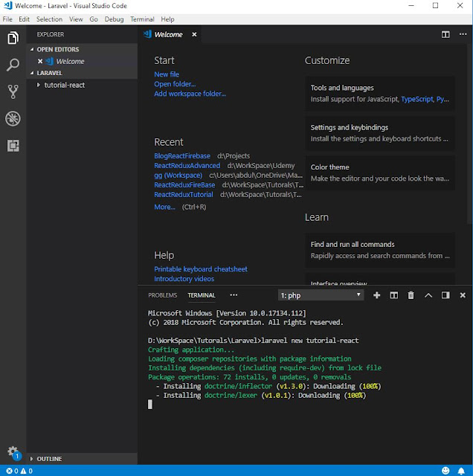Open the Go menu
The height and width of the screenshot is (476, 473).
click(94, 19)
